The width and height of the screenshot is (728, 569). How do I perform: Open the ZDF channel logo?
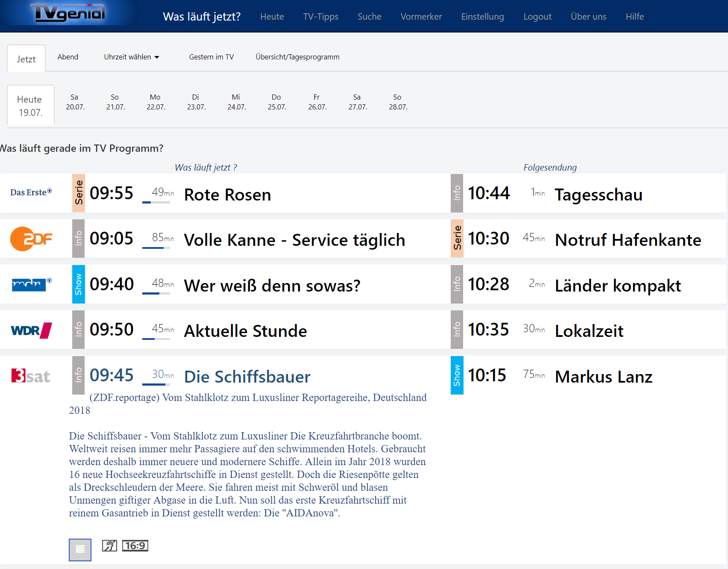coord(31,239)
